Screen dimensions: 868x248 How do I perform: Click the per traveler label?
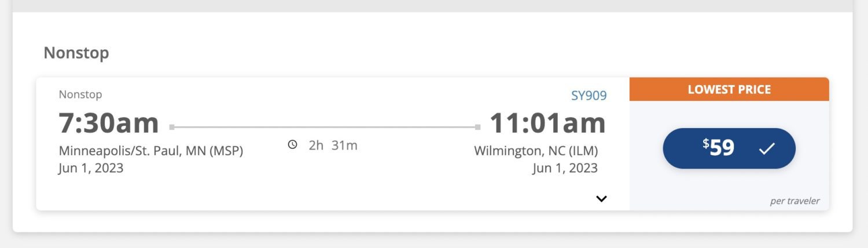coord(795,201)
